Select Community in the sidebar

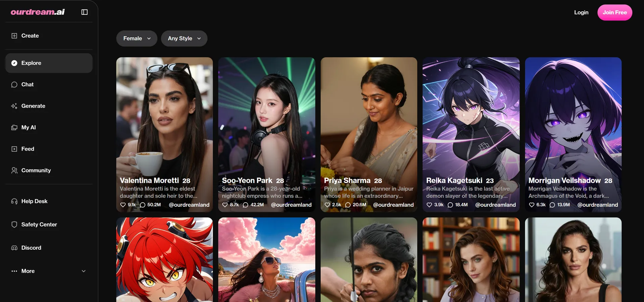49,170
